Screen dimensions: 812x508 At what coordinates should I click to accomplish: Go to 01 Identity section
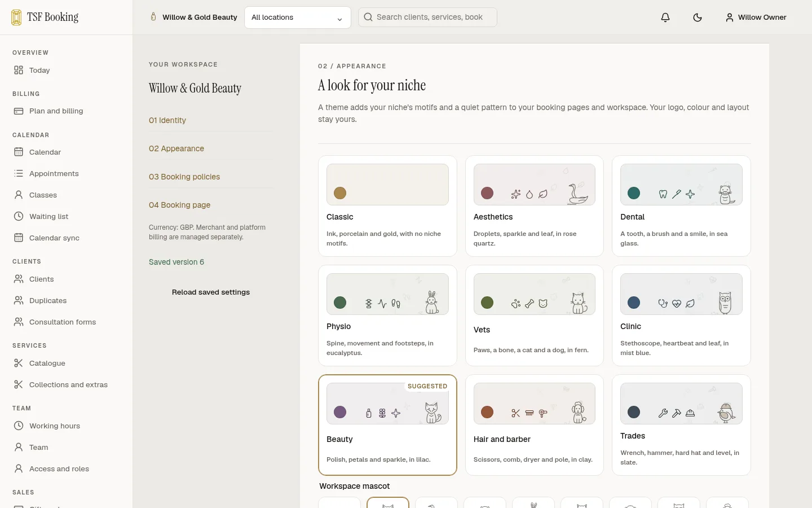tap(167, 120)
